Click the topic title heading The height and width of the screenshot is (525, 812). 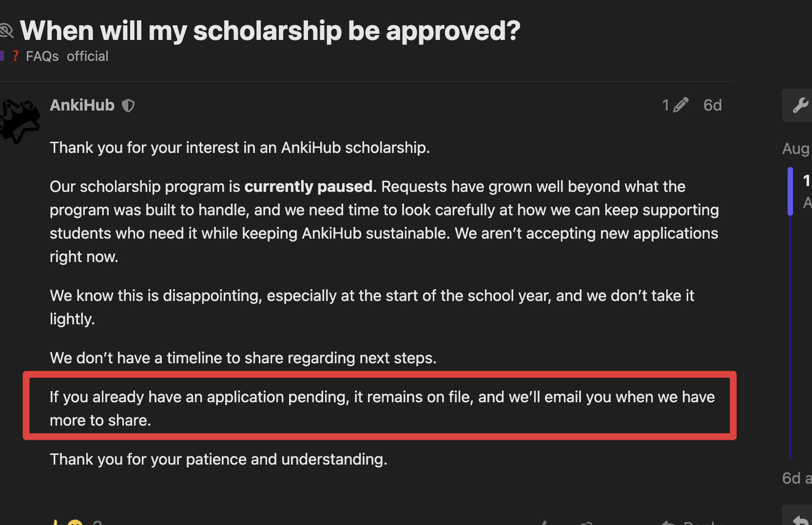pyautogui.click(x=270, y=31)
